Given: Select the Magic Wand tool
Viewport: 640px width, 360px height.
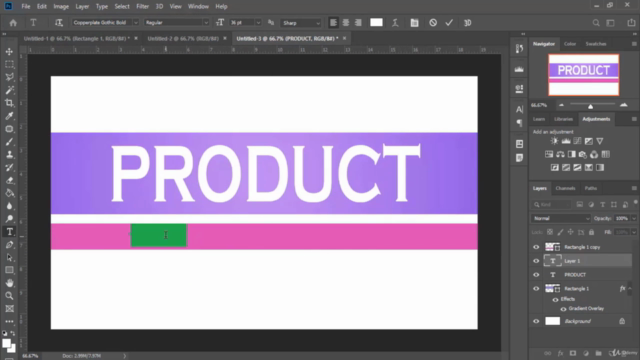Looking at the screenshot, I should (x=9, y=90).
